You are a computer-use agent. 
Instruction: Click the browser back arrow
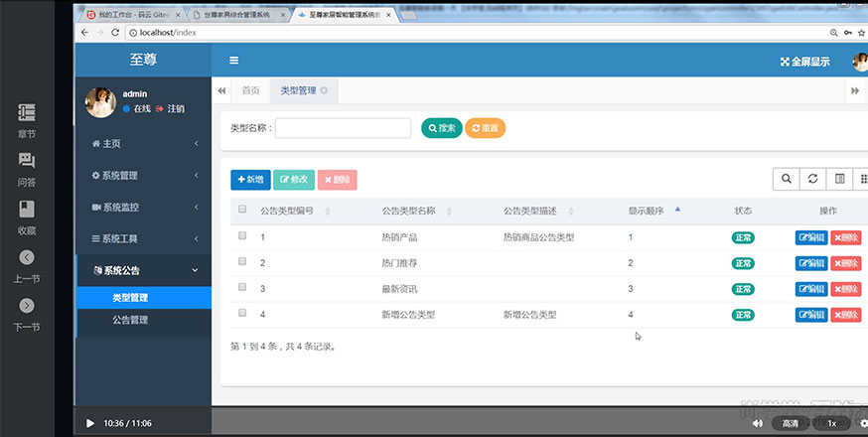click(84, 33)
